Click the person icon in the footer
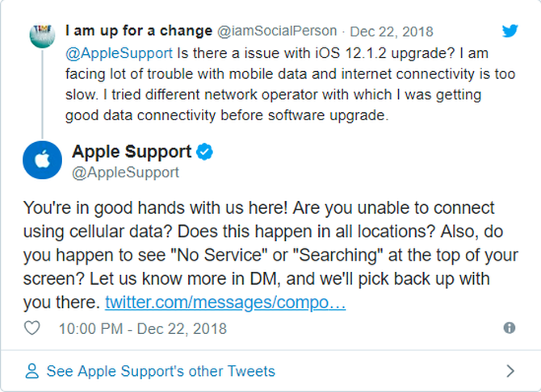The image size is (541, 392). [32, 371]
